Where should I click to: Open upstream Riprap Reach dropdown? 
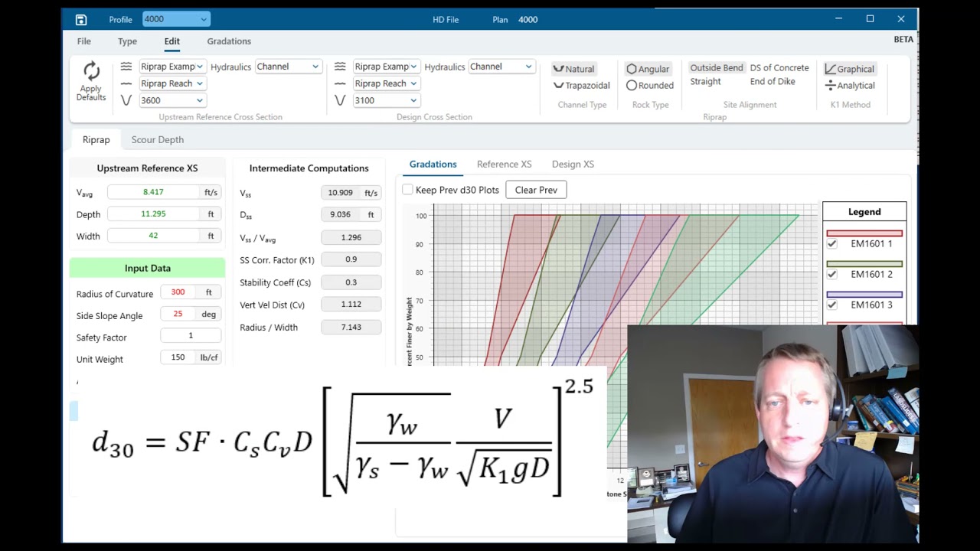point(172,83)
